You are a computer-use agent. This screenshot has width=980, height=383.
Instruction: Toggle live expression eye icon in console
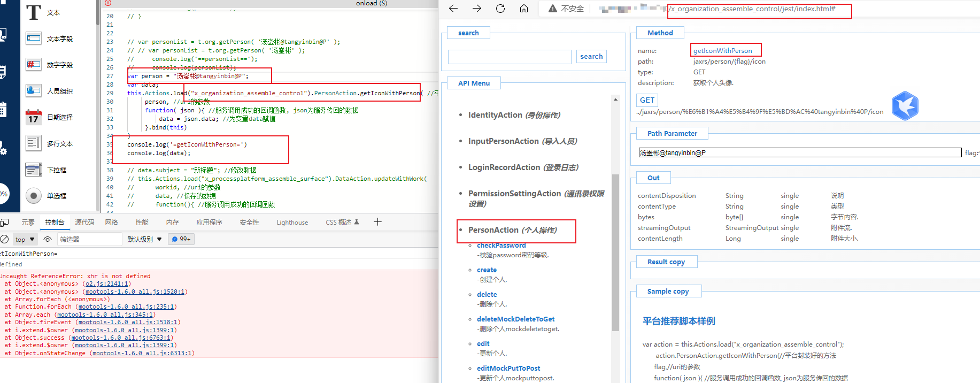[48, 239]
